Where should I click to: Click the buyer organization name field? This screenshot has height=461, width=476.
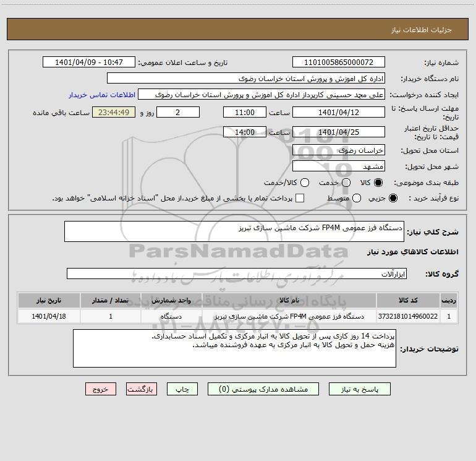[x=246, y=78]
